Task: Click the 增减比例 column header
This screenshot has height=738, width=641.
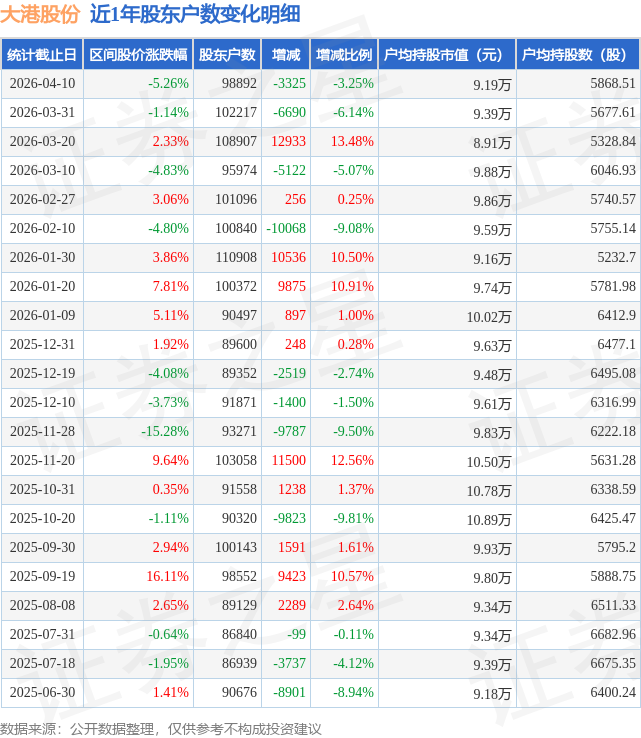Action: point(344,55)
